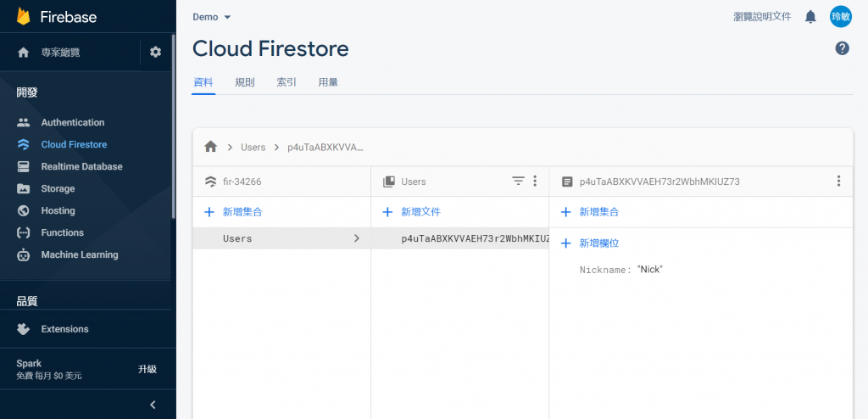
Task: Click the Spark plan label
Action: click(x=29, y=364)
